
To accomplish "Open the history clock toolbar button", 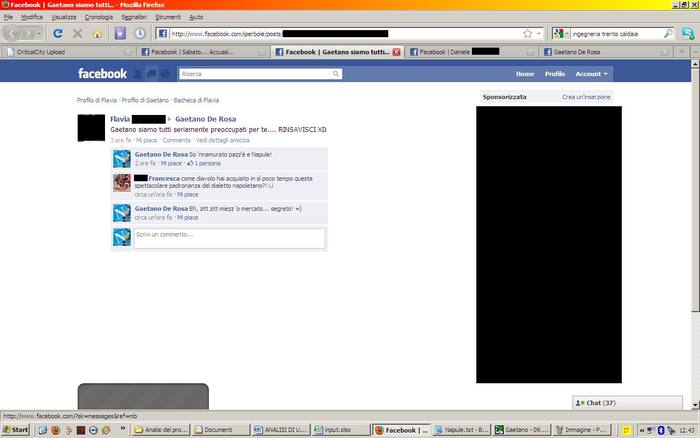I will [140, 33].
